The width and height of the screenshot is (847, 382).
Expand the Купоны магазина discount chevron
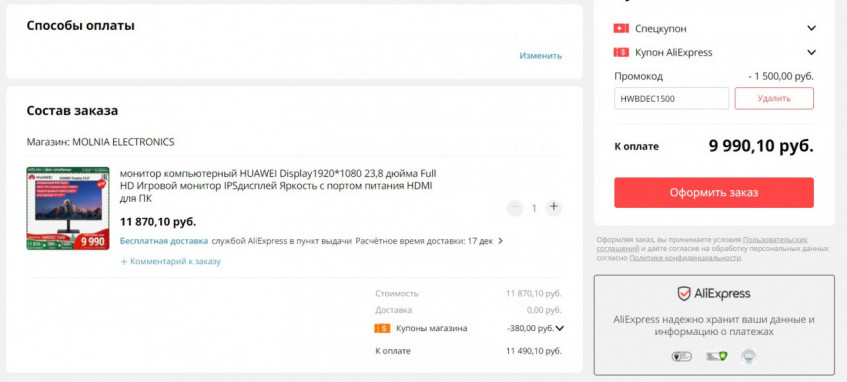560,328
